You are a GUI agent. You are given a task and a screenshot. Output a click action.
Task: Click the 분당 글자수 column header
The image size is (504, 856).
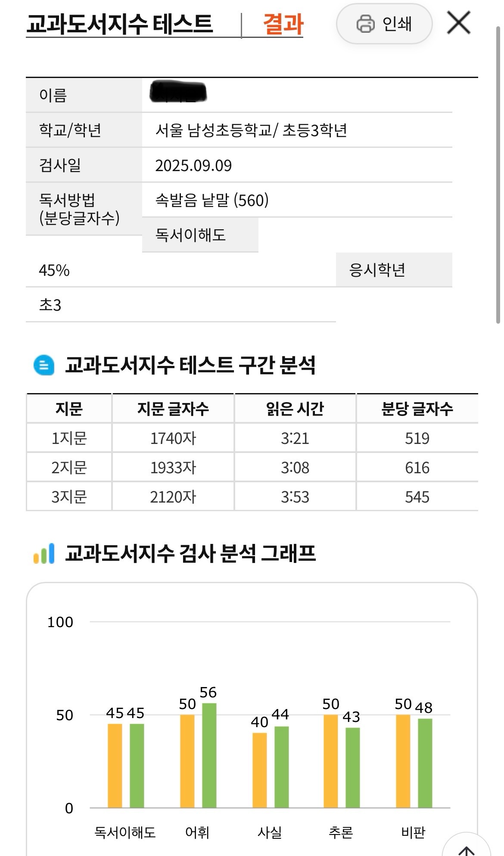click(x=417, y=409)
